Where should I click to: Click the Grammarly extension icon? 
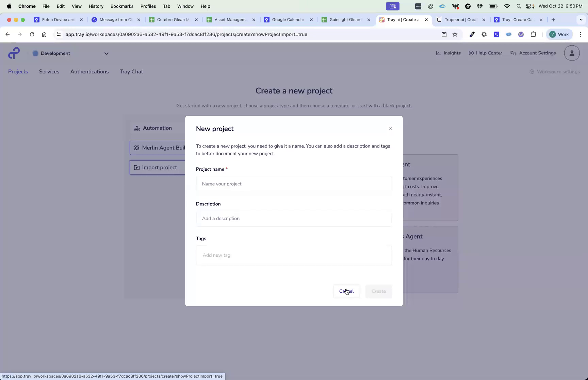pyautogui.click(x=496, y=34)
